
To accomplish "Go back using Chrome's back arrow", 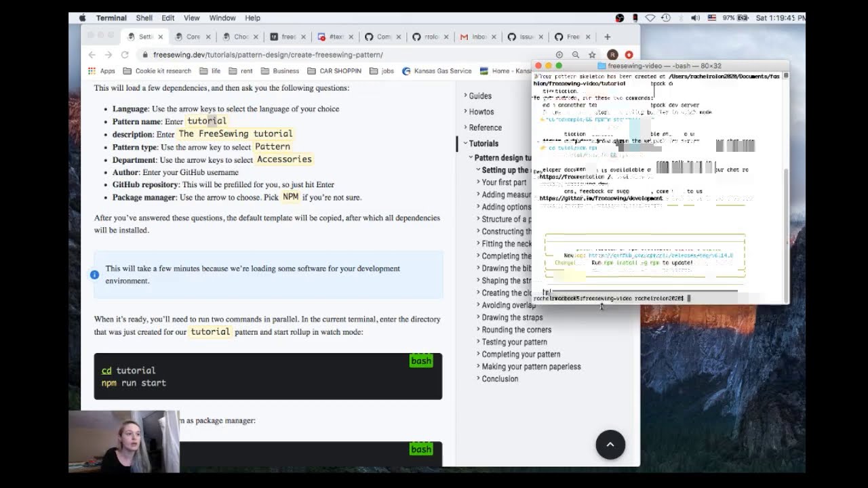I will pyautogui.click(x=92, y=55).
